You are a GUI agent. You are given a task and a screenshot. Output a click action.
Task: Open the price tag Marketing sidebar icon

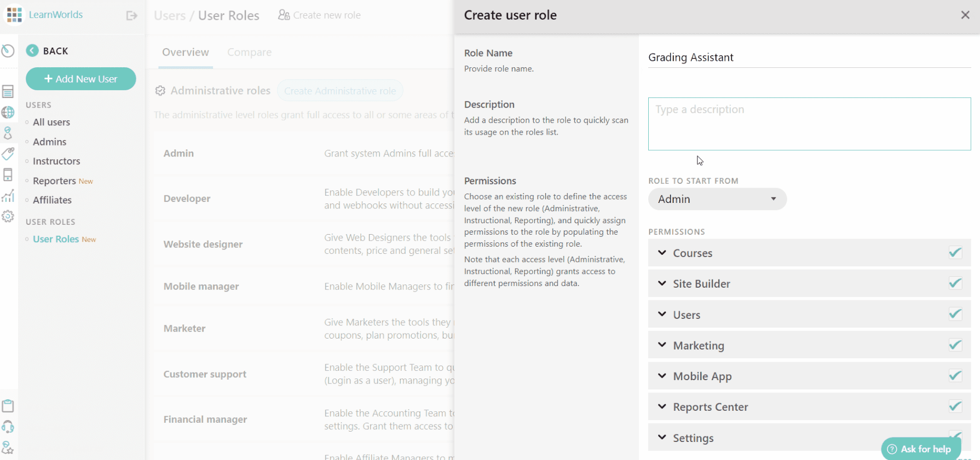8,154
